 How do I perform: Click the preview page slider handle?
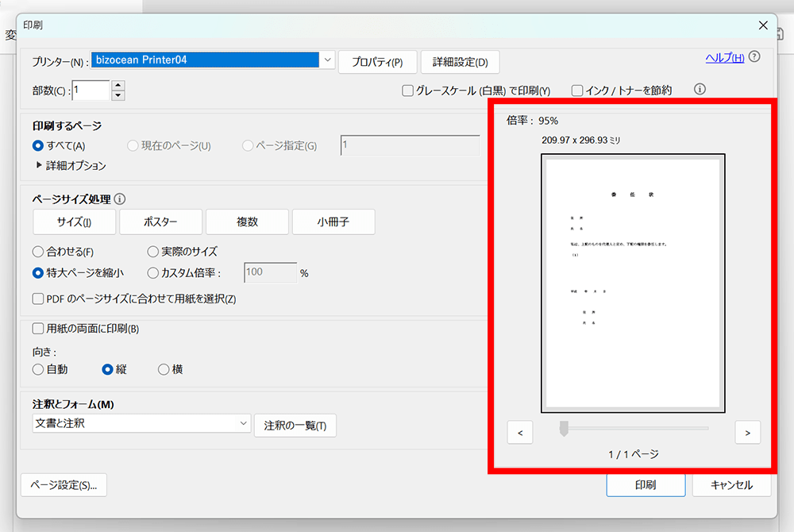point(564,428)
